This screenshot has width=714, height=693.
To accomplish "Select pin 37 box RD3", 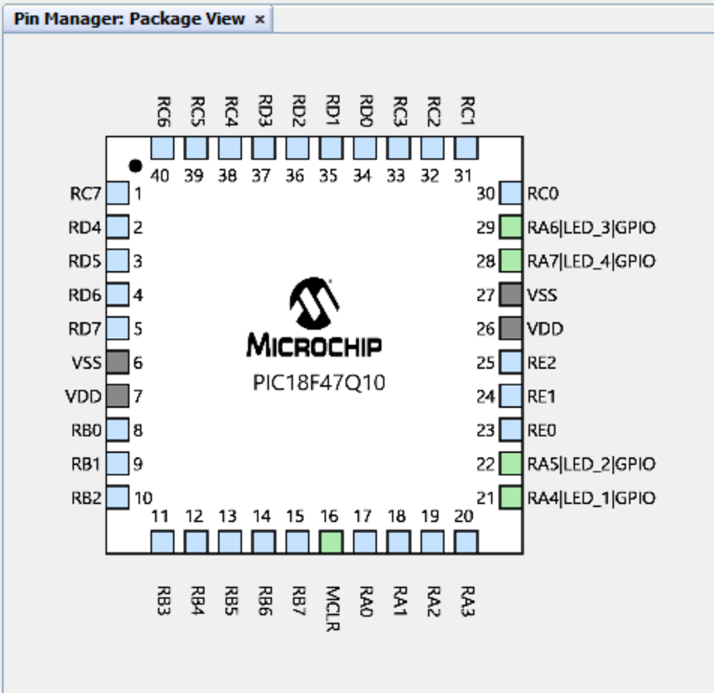I will (x=264, y=148).
